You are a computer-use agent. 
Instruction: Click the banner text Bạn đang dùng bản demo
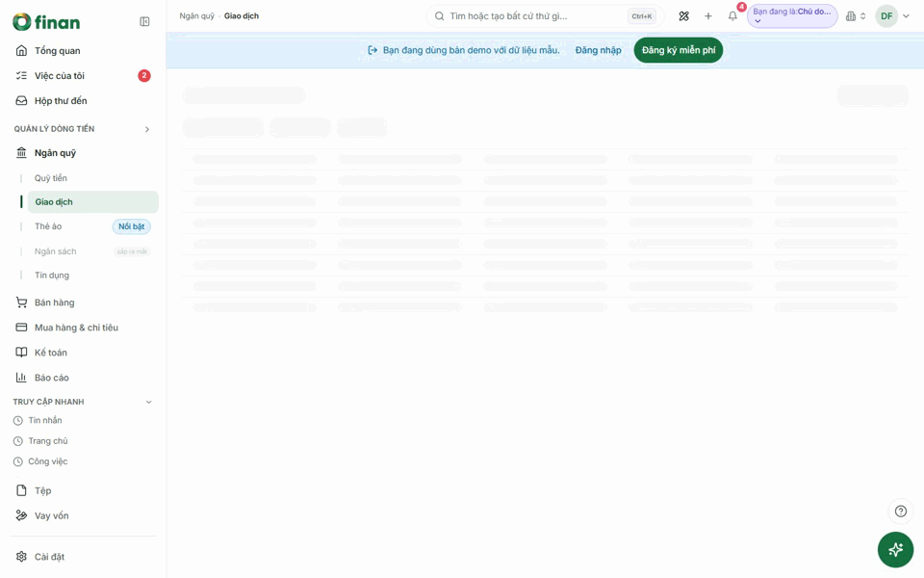[472, 50]
